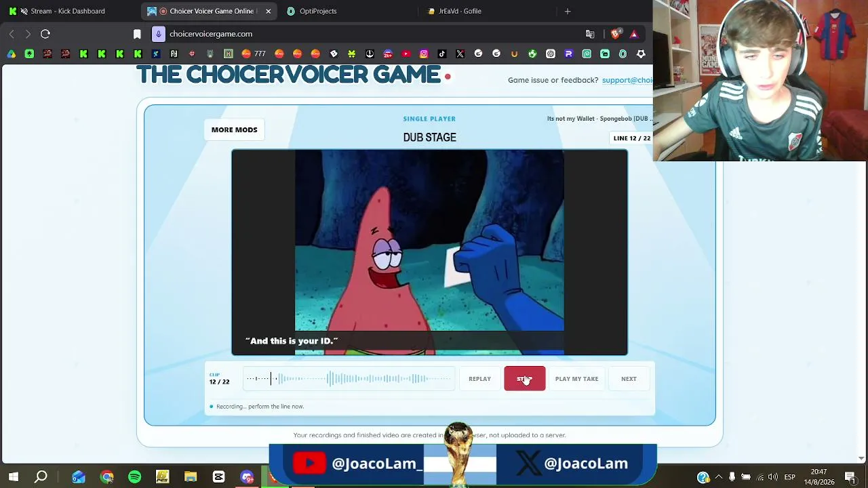Bookmark this page with the bookmark icon
The height and width of the screenshot is (488, 868).
pos(137,34)
